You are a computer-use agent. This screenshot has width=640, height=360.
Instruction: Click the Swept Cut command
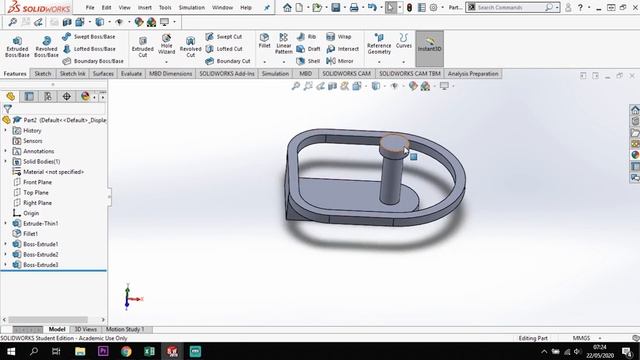click(x=224, y=37)
